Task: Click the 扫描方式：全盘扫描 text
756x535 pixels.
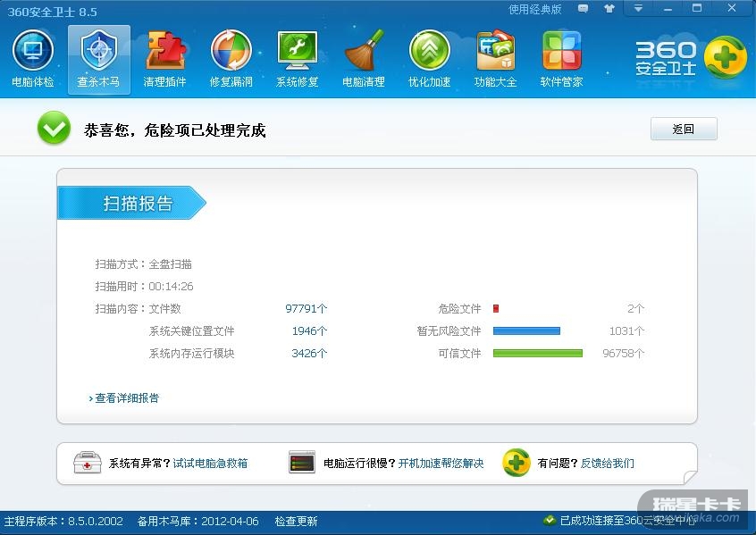Action: 143,264
